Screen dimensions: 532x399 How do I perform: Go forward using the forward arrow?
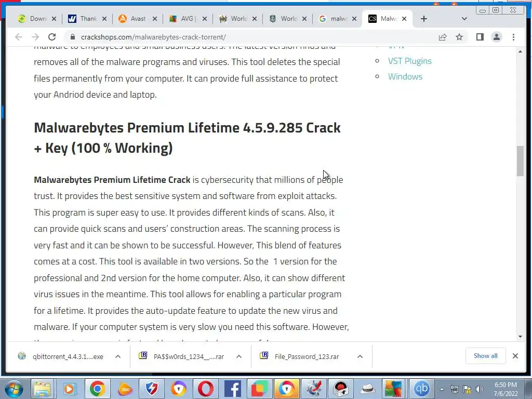35,37
